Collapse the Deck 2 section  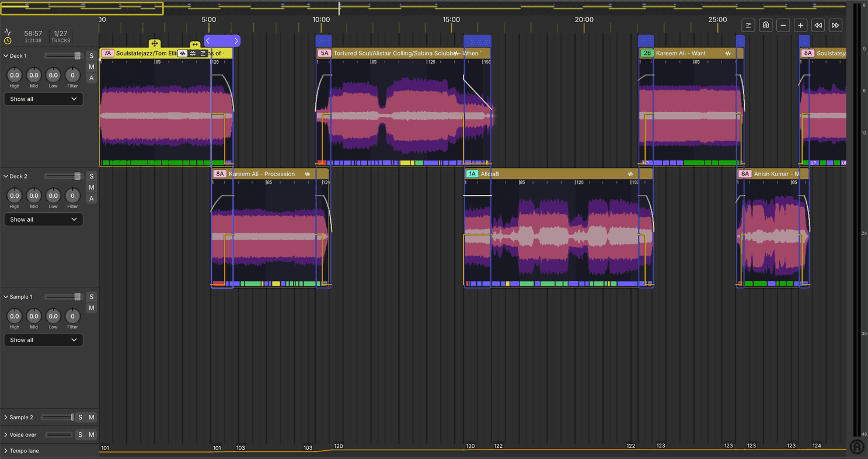tap(6, 176)
